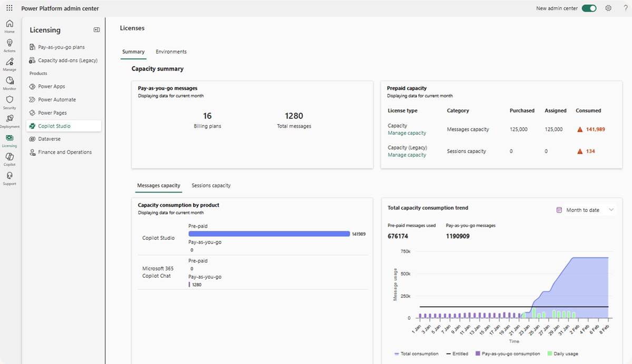
Task: Disable the New admin center toggle
Action: tap(589, 8)
